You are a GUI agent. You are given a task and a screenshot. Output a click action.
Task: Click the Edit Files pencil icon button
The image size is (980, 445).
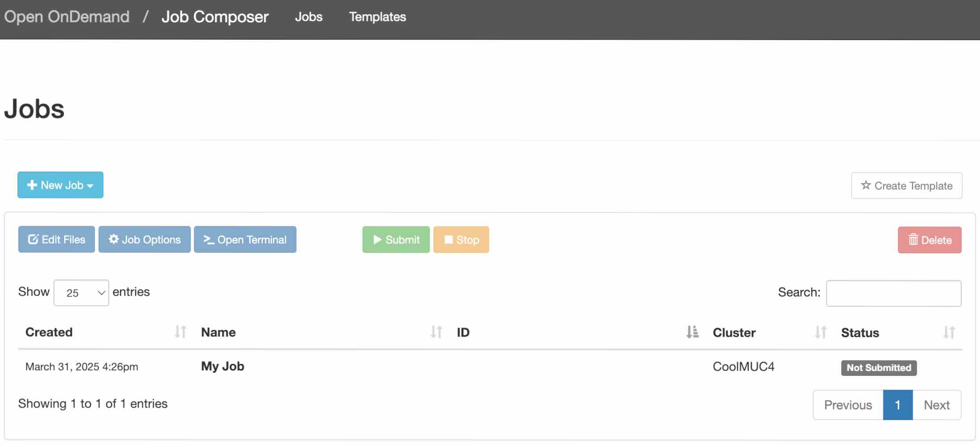pyautogui.click(x=57, y=239)
